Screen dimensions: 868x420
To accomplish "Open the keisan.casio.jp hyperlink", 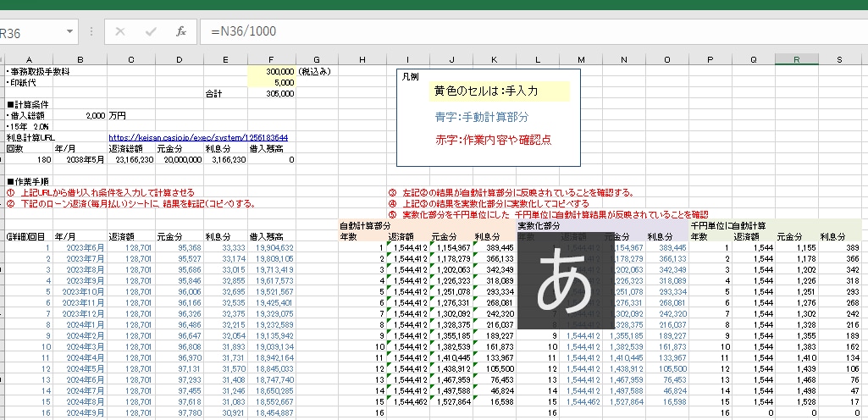I will coord(198,137).
